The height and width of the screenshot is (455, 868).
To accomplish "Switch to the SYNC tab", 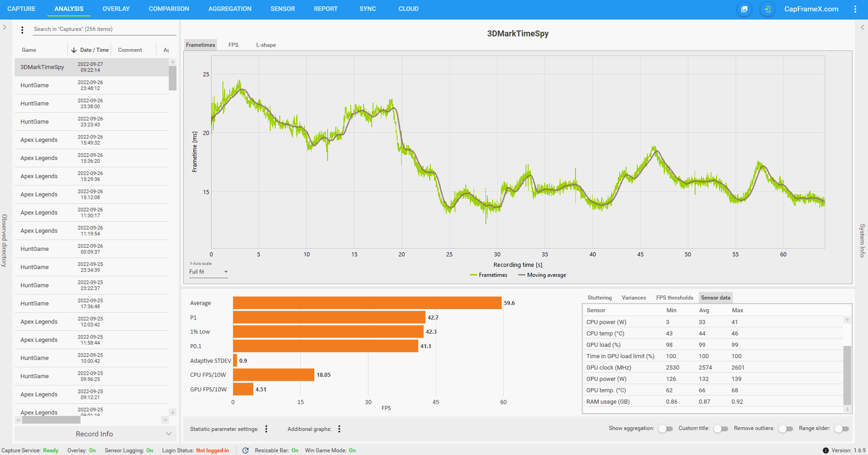I will (368, 9).
